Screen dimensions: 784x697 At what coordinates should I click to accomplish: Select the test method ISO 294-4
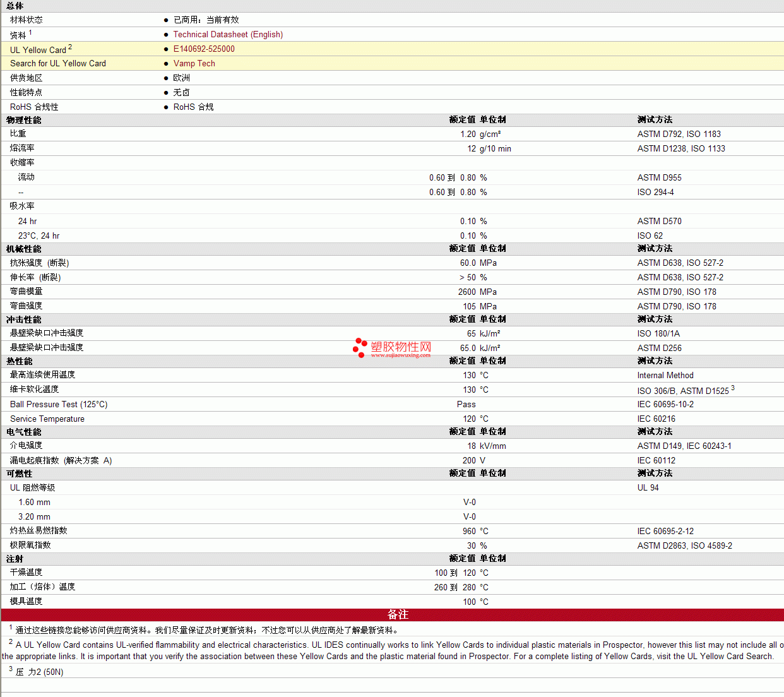pos(656,193)
